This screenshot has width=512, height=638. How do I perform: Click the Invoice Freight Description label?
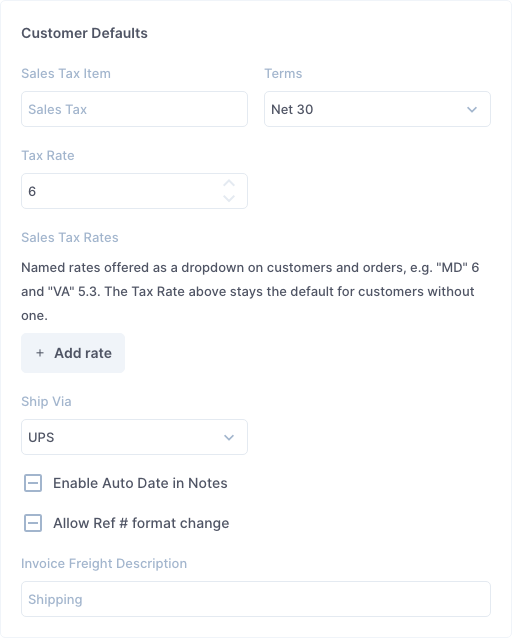104,564
